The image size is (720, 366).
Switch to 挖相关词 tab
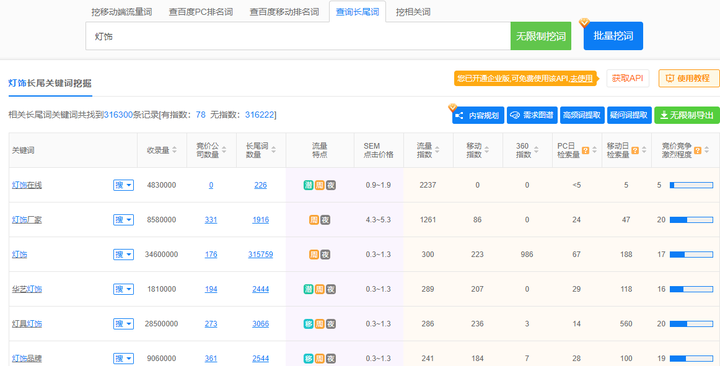point(413,12)
